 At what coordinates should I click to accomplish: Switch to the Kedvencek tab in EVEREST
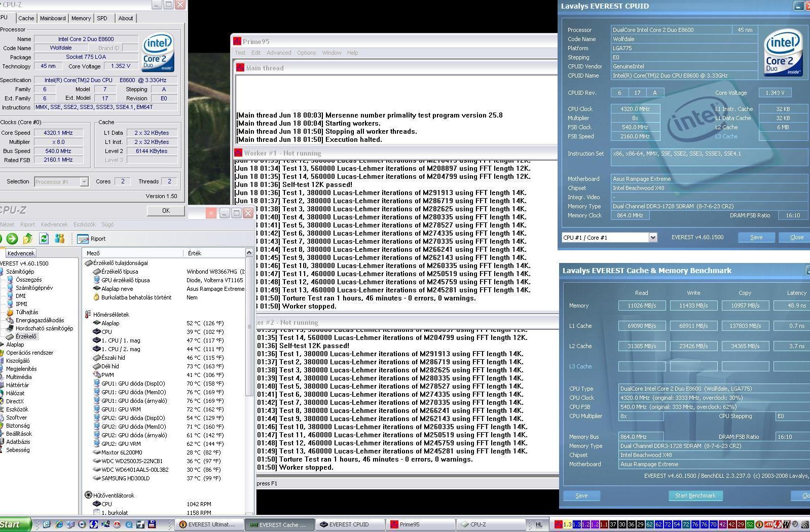pyautogui.click(x=21, y=253)
